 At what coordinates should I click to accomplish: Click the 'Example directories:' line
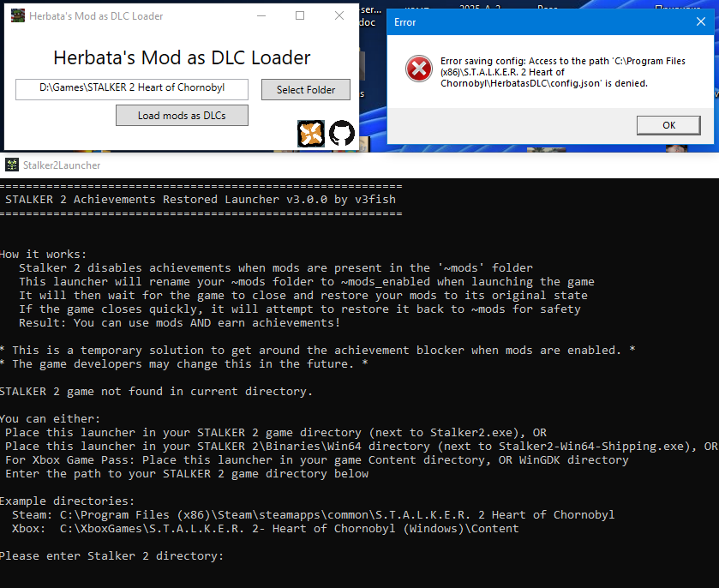click(x=67, y=501)
